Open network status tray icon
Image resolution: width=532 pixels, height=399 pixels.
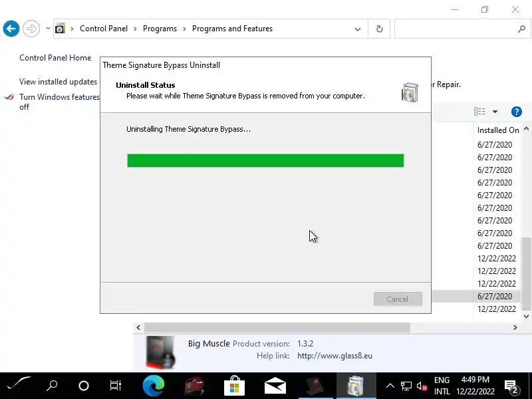coord(406,386)
